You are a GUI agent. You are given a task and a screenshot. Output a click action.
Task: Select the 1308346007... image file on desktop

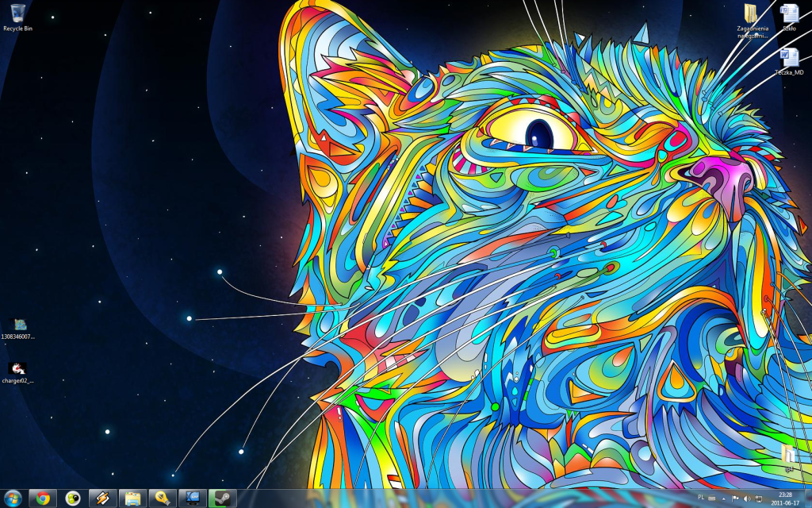18,329
